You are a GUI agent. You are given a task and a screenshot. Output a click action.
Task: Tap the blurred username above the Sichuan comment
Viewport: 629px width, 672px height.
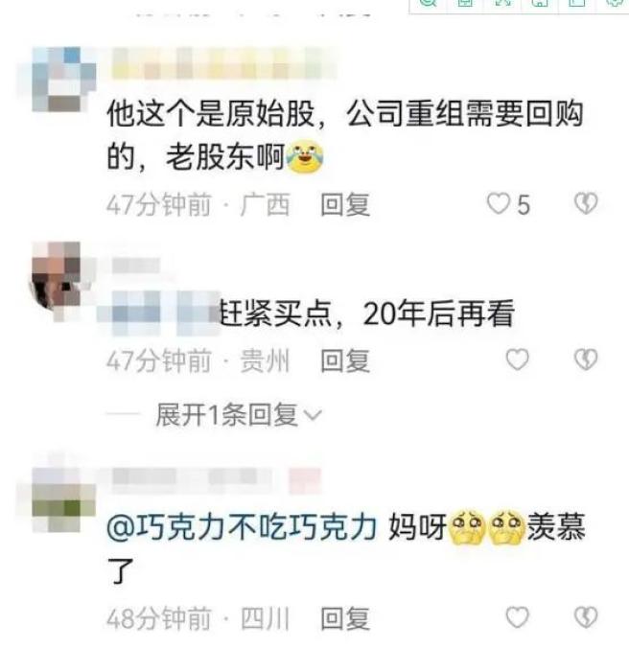[217, 476]
